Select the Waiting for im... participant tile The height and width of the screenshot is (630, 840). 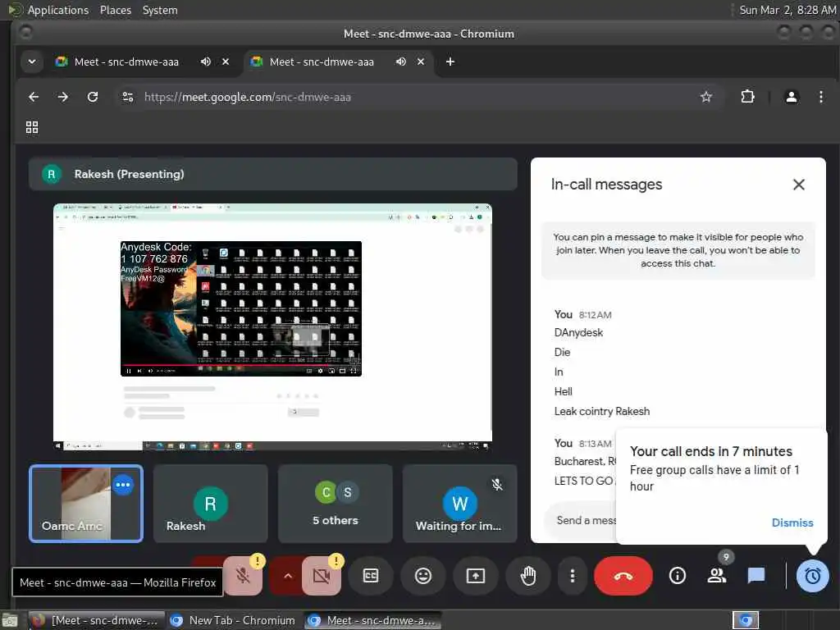(459, 504)
